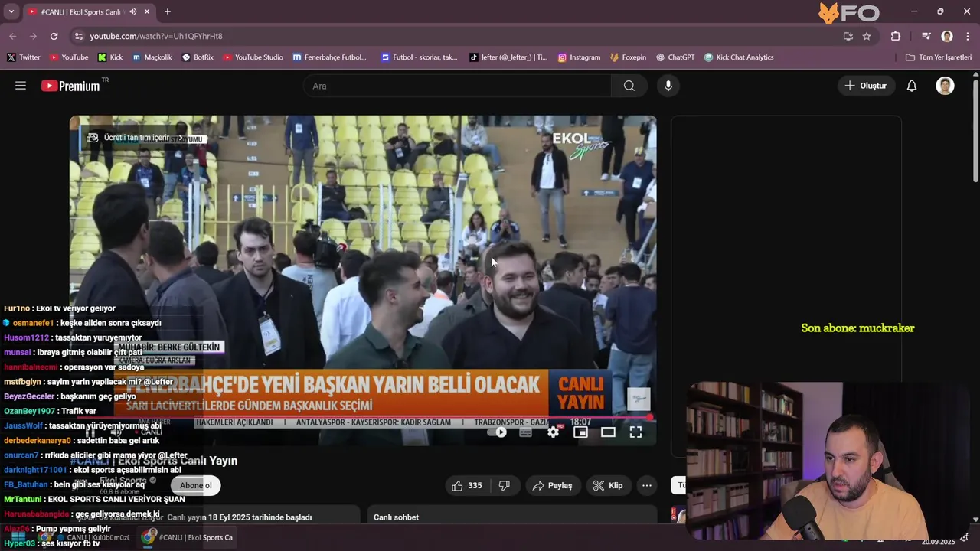The width and height of the screenshot is (980, 551).
Task: Click the Oluştur create button
Action: [x=866, y=86]
